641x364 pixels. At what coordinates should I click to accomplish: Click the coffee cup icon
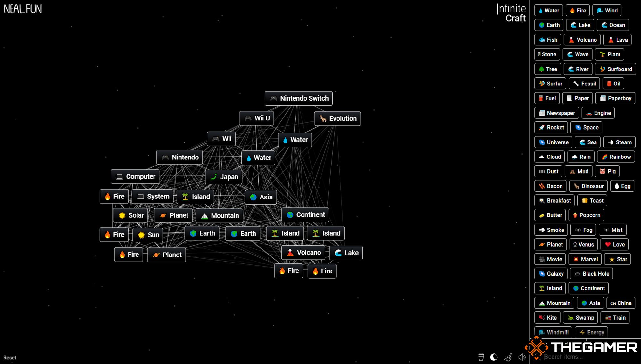(481, 357)
